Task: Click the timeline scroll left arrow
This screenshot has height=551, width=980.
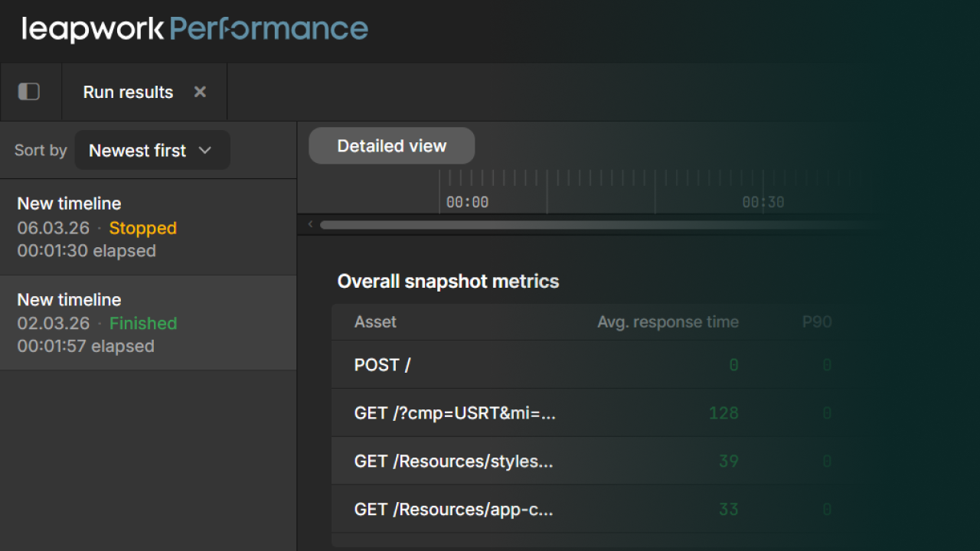Action: [310, 224]
